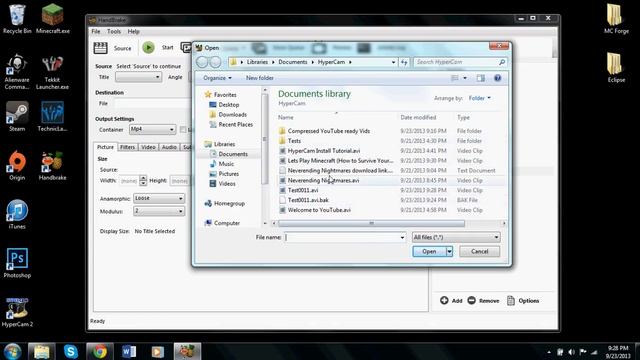This screenshot has height=360, width=640.
Task: Click the Cancel button in dialog
Action: click(480, 251)
